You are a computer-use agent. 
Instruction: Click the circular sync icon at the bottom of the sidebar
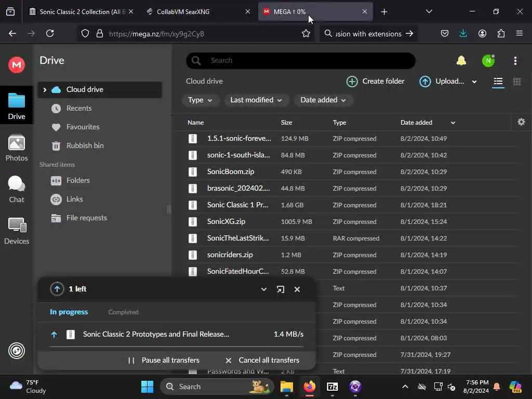click(x=17, y=351)
